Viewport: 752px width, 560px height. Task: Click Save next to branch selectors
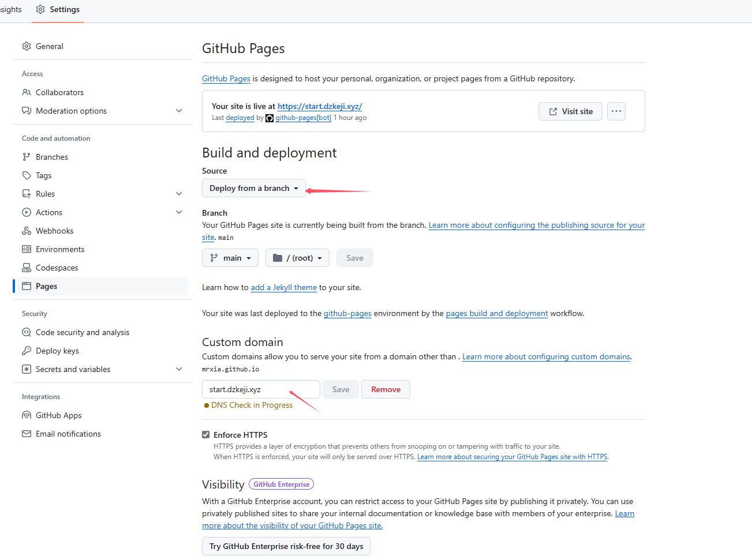355,258
